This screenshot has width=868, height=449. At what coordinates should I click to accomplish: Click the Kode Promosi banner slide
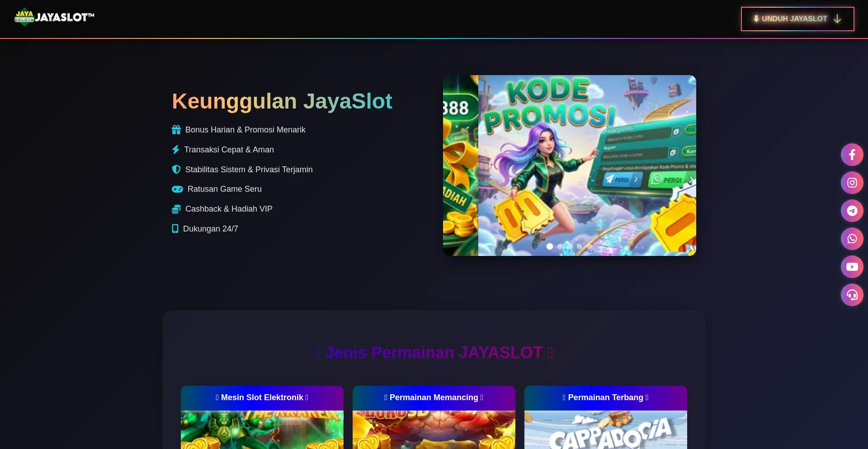(587, 165)
